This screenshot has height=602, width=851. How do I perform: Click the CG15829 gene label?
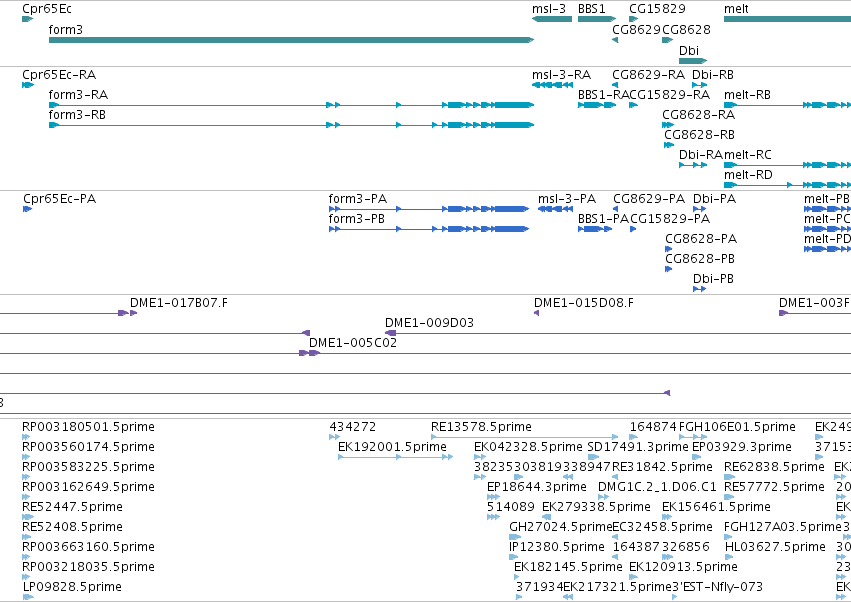[x=657, y=9]
